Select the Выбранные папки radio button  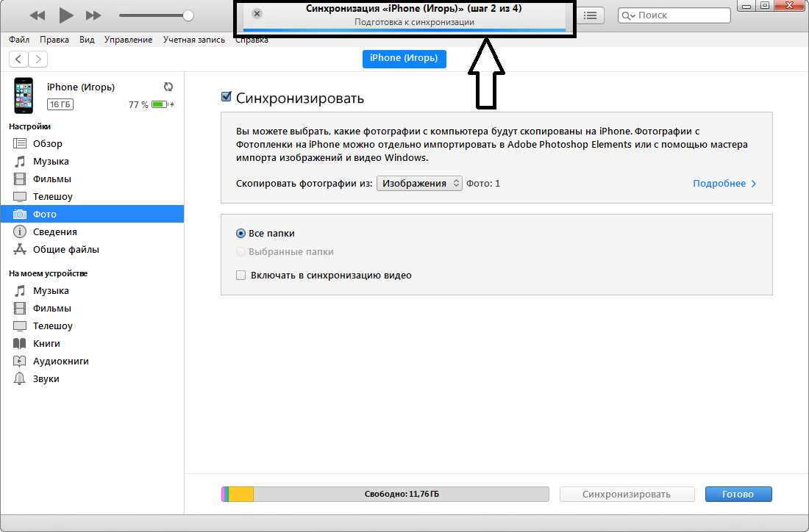[240, 252]
